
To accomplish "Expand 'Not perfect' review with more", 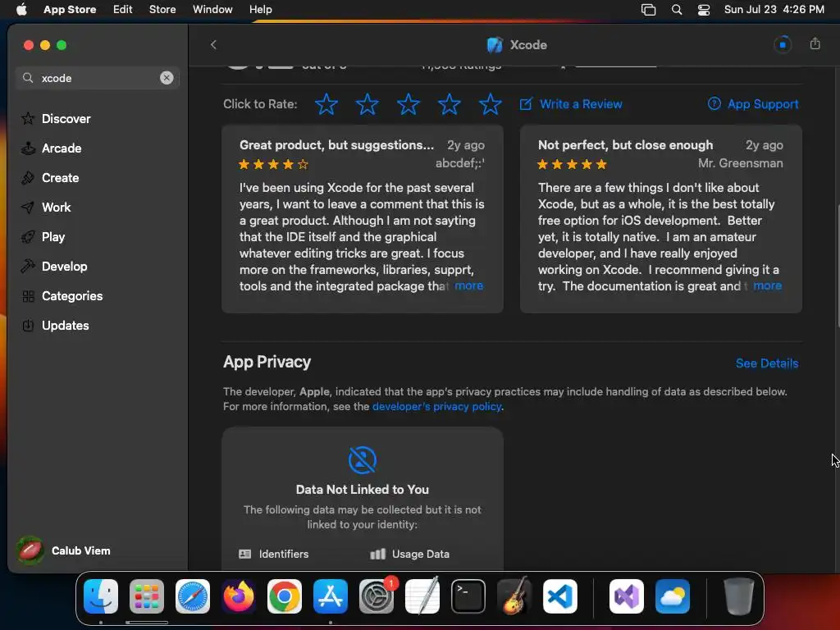I will click(x=767, y=286).
